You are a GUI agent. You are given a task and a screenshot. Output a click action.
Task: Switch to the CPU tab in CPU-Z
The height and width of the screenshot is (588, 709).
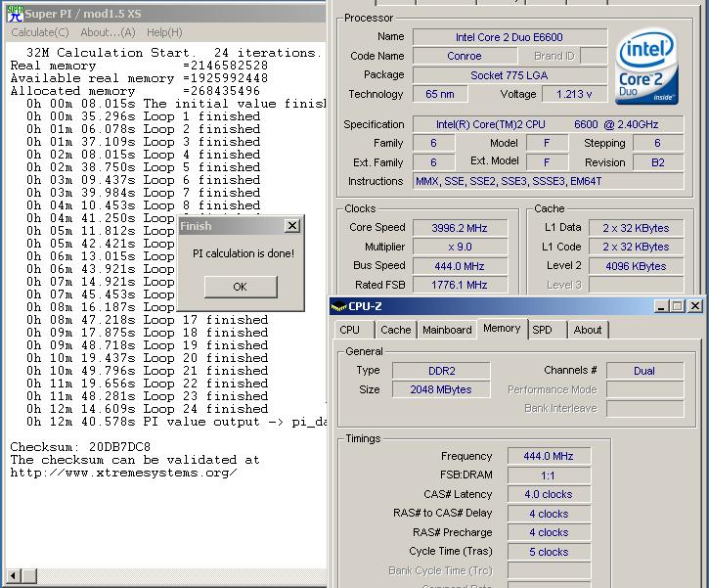[x=349, y=330]
